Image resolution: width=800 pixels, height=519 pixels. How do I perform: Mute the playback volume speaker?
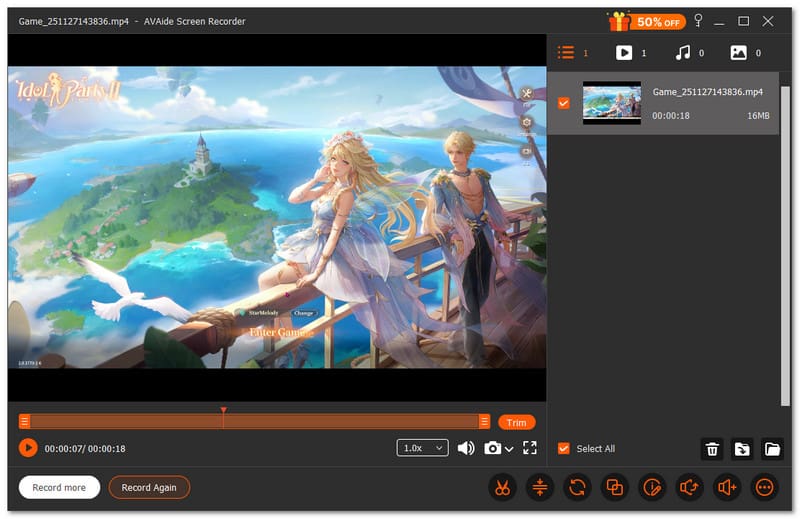pos(466,448)
